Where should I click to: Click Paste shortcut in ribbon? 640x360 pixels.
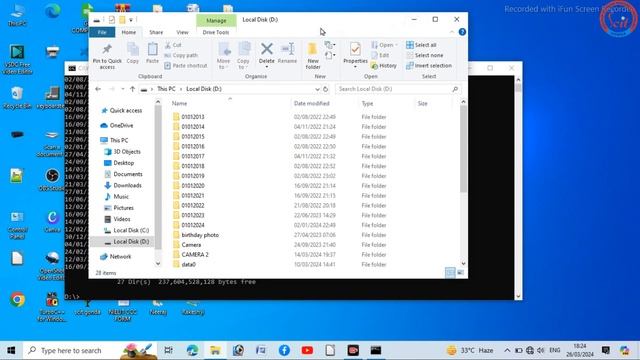[x=186, y=65]
